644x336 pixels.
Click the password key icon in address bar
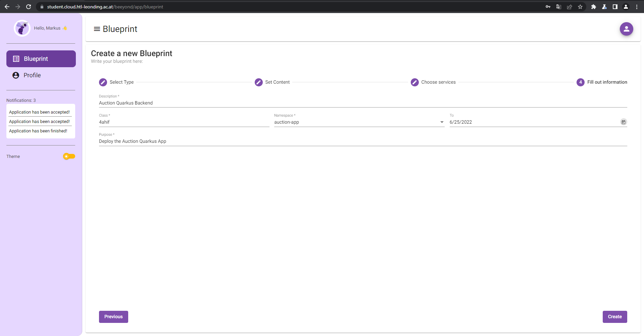(x=548, y=7)
